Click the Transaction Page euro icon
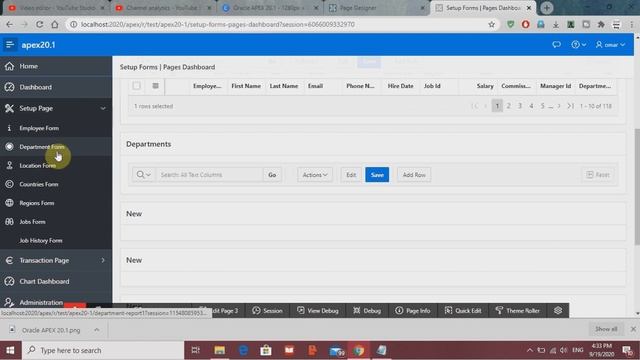 coord(9,260)
